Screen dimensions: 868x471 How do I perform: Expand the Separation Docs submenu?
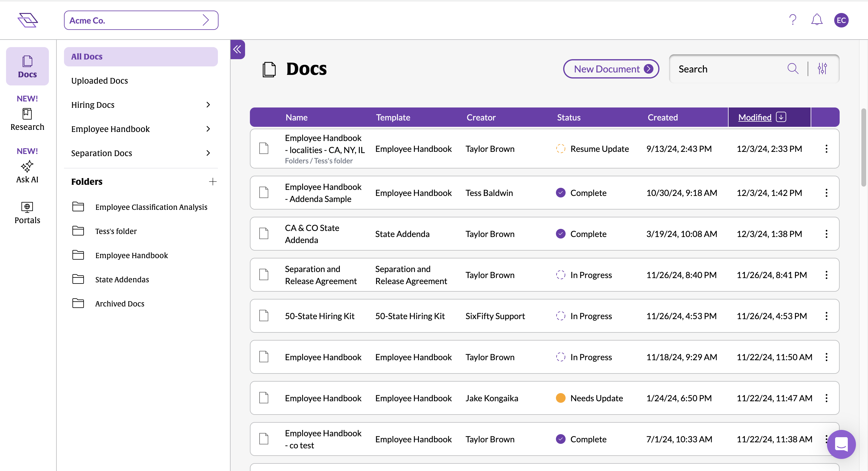208,153
